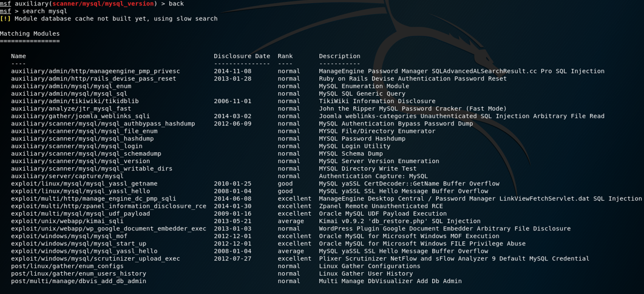Click 'Linux Gather Configurations' description
The height and width of the screenshot is (294, 644).
pyautogui.click(x=370, y=266)
